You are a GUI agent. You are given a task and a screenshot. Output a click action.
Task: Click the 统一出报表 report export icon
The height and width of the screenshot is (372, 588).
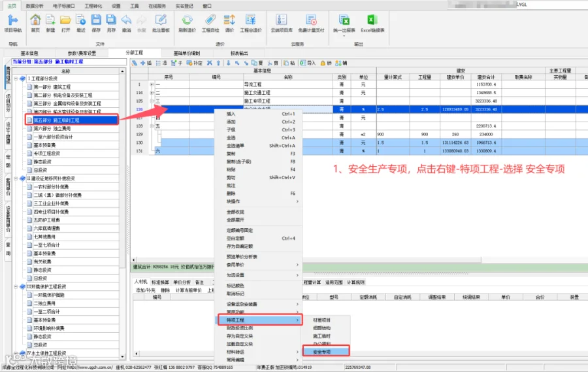[x=344, y=21]
